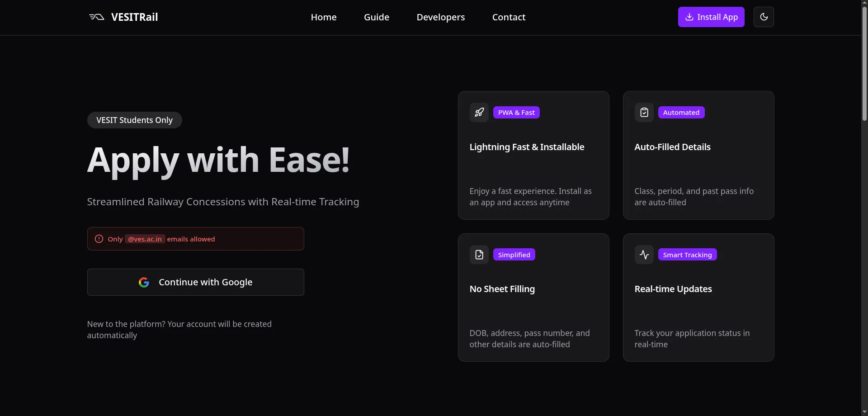Click the VESITRail logo icon
The width and height of the screenshot is (868, 416).
coord(96,17)
